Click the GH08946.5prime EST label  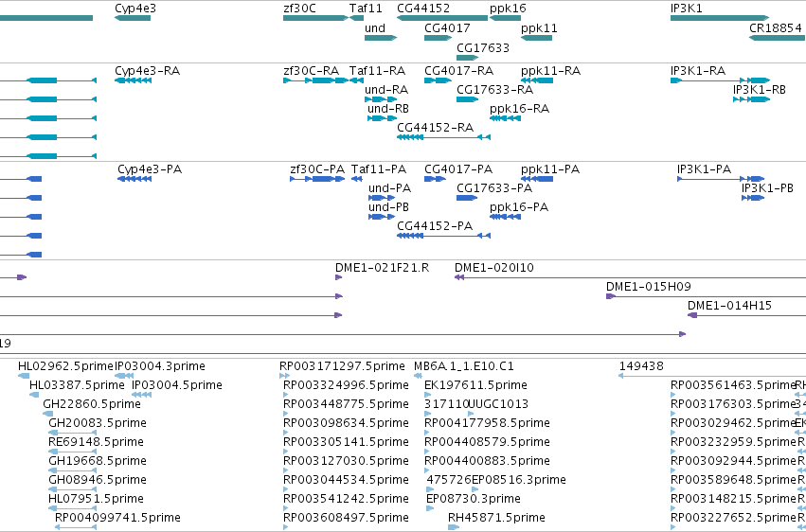[x=98, y=480]
